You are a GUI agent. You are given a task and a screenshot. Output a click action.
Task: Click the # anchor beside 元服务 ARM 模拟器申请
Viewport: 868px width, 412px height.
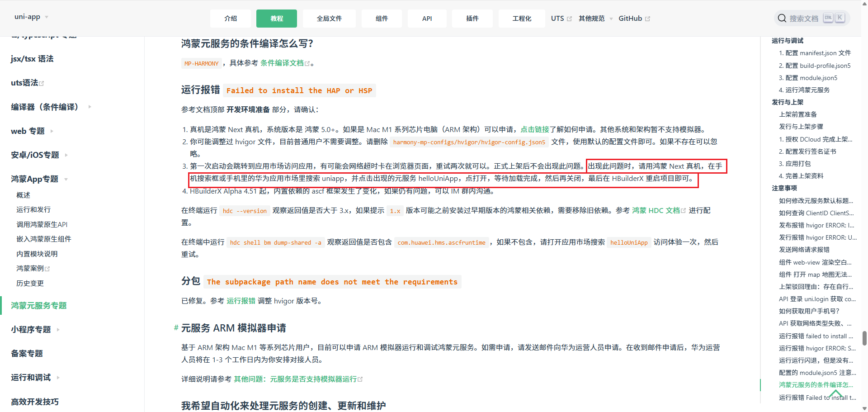176,328
